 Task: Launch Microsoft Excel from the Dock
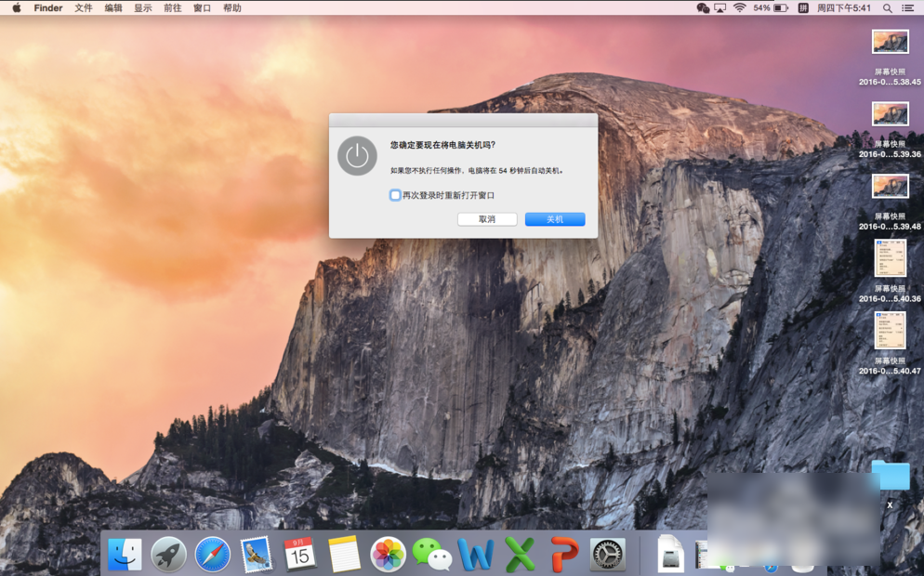point(520,555)
